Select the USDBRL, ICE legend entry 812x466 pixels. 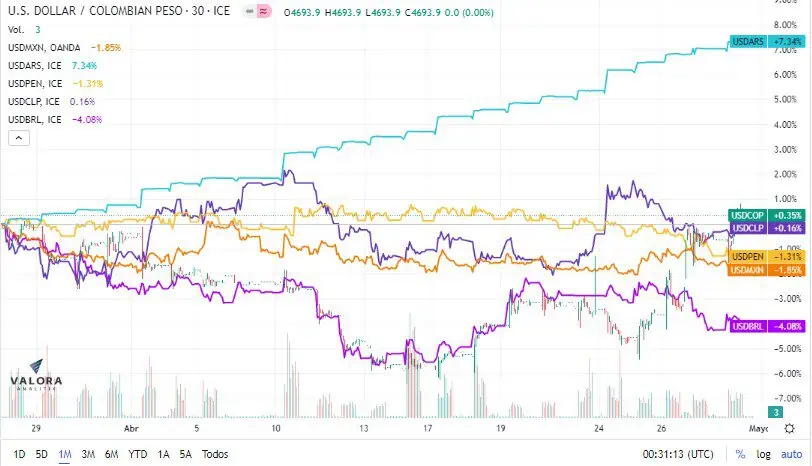[x=35, y=120]
